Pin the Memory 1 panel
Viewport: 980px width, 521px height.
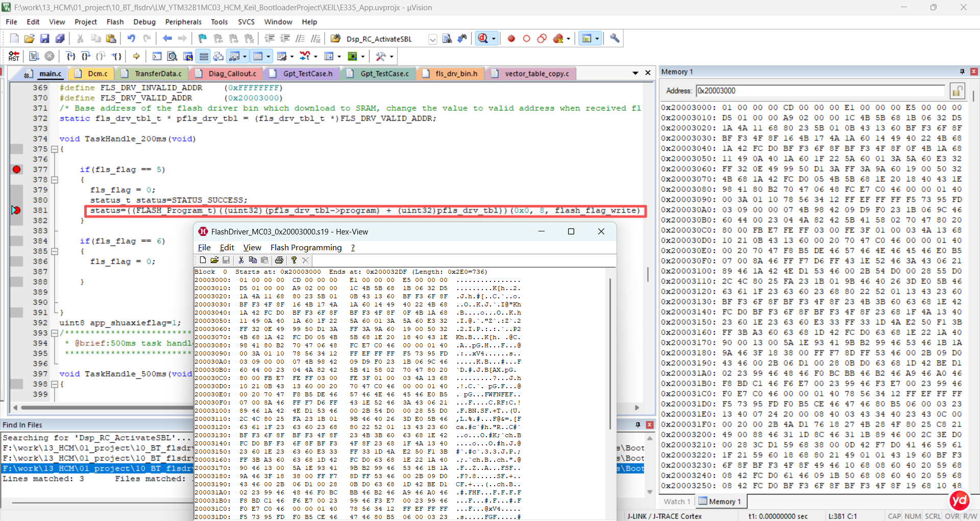pyautogui.click(x=962, y=72)
